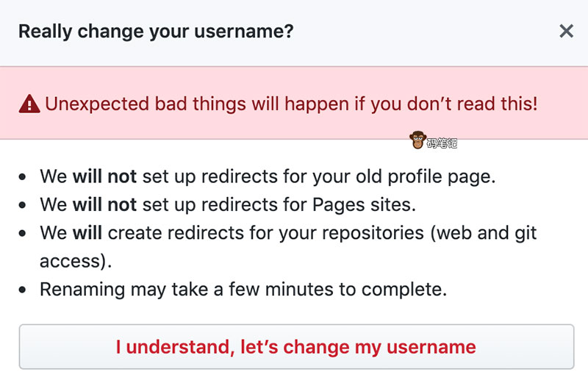
Task: Select the old profile page redirect line
Action: [x=268, y=177]
